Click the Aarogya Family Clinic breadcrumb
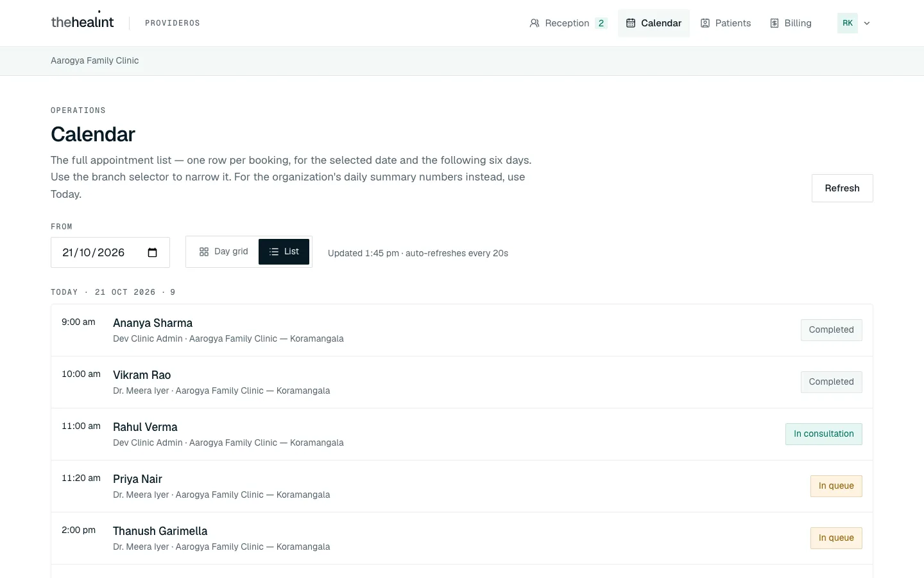The image size is (924, 578). click(95, 60)
